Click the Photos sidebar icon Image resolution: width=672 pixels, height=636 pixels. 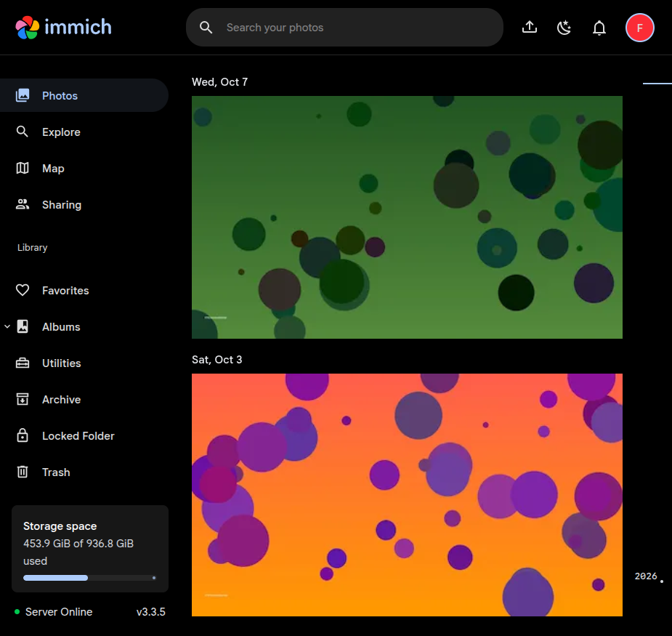pos(23,95)
